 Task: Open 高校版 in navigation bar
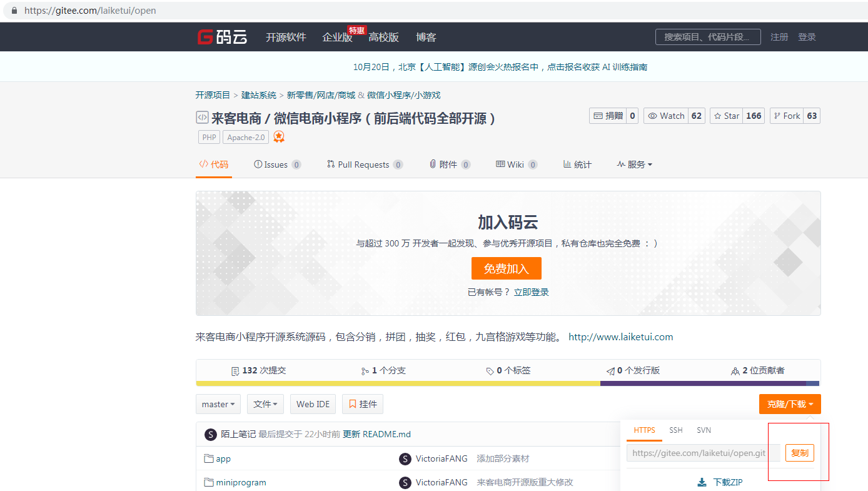(383, 37)
